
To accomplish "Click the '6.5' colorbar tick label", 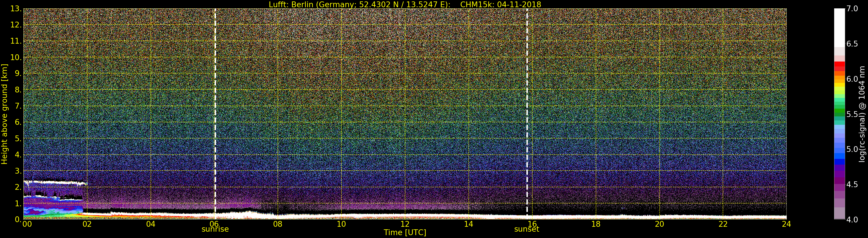I will click(852, 44).
